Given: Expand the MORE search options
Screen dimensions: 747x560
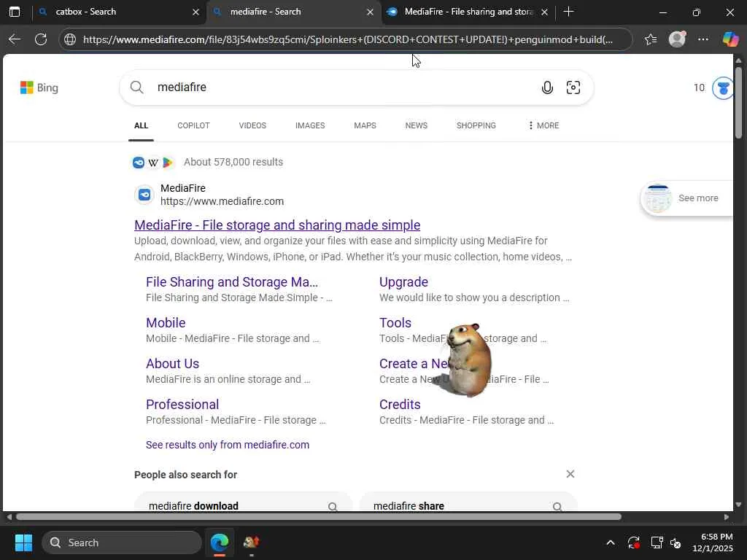Looking at the screenshot, I should coord(543,125).
